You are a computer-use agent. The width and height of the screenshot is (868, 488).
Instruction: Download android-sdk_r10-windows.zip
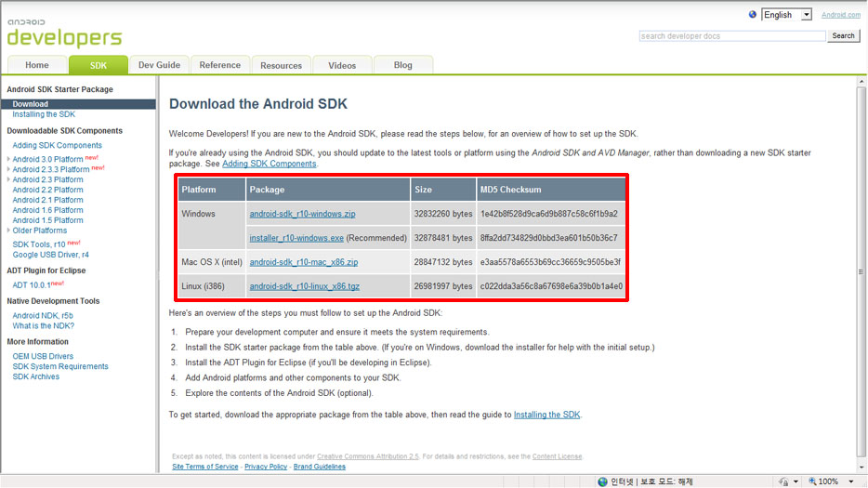tap(302, 214)
